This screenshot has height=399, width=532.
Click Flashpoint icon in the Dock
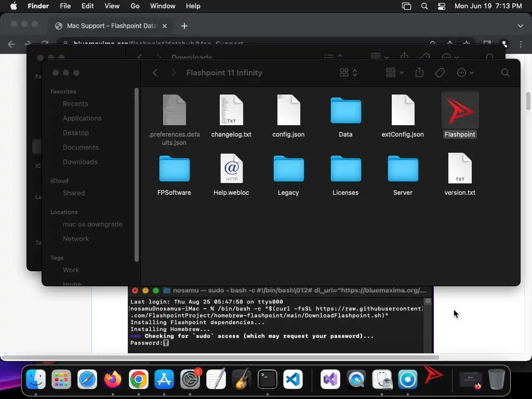pos(433,375)
